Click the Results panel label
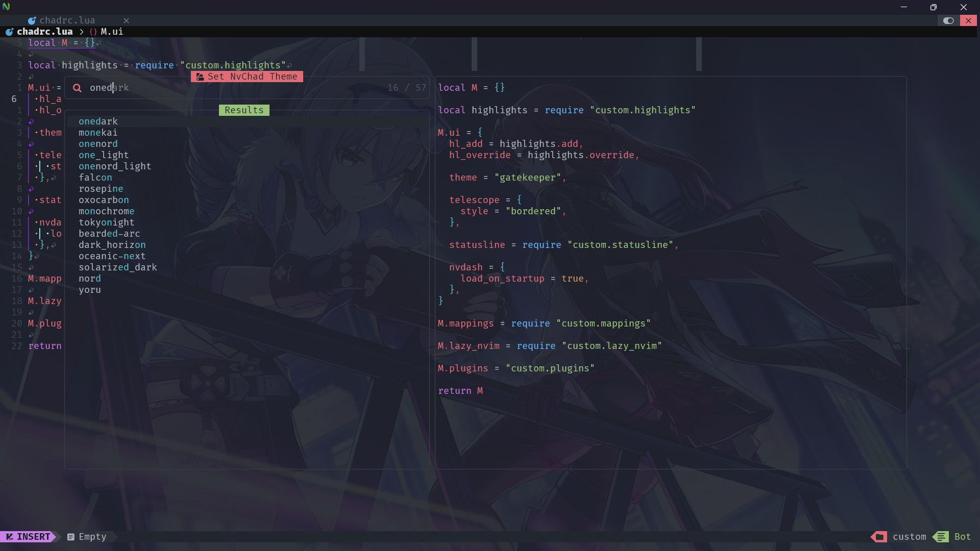Screen dimensions: 980x551 pyautogui.click(x=244, y=110)
